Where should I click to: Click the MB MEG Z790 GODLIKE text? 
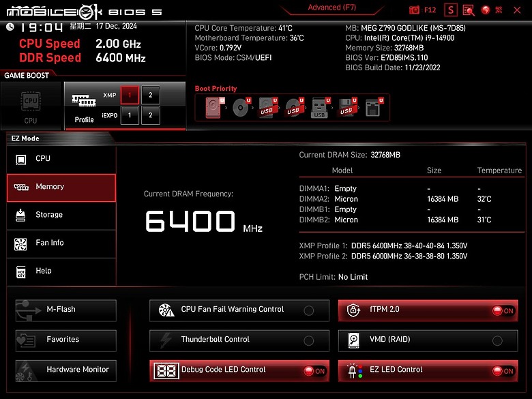click(x=405, y=28)
